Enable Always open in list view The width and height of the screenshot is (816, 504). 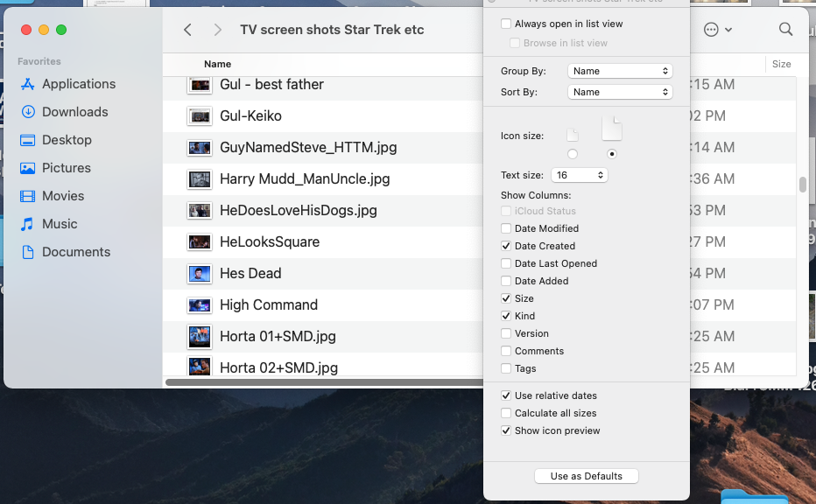[x=506, y=24]
